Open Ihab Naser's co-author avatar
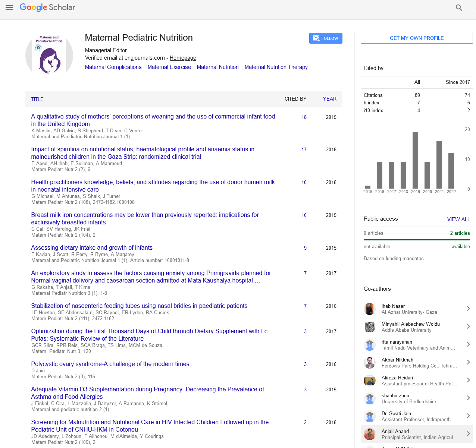 click(x=369, y=309)
